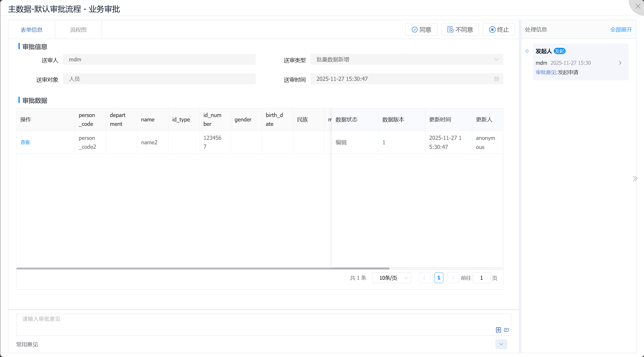Click the 发起 badge next to 发起人

pyautogui.click(x=560, y=51)
